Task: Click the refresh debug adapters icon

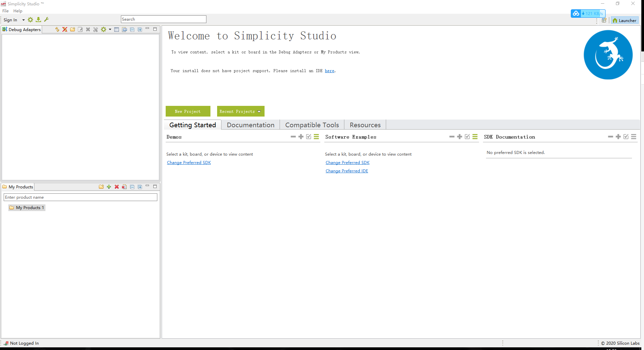Action: click(x=57, y=29)
